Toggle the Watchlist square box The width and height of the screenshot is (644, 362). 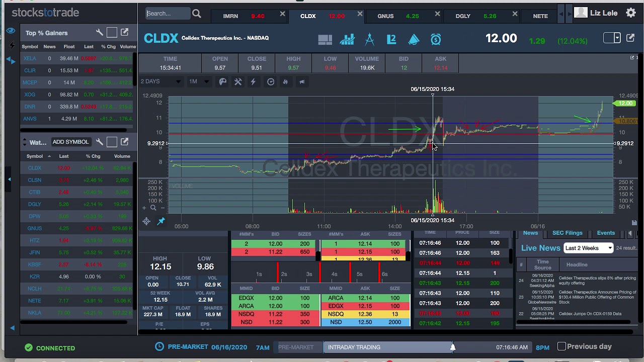point(112,142)
